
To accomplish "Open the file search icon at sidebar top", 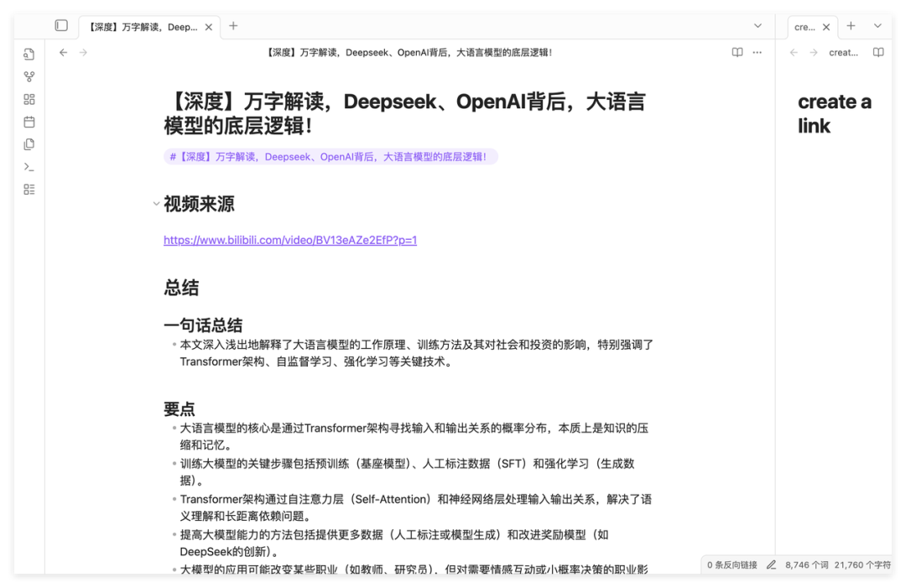I will click(29, 53).
